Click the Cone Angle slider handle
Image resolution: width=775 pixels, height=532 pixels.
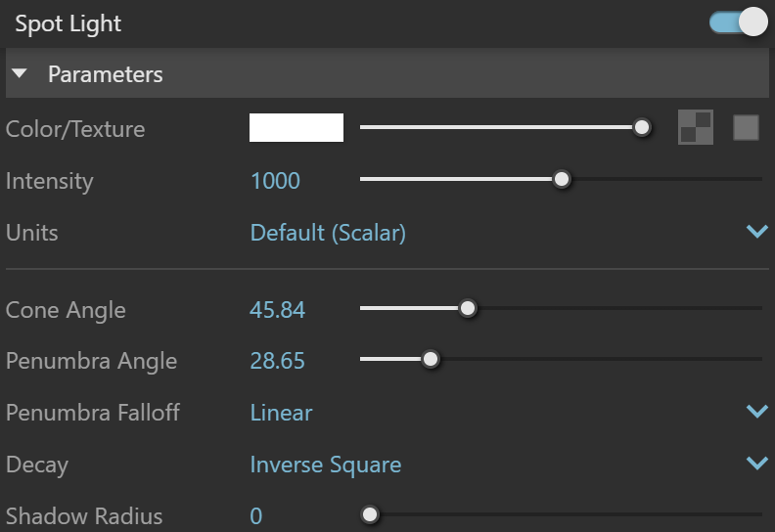[x=467, y=308]
